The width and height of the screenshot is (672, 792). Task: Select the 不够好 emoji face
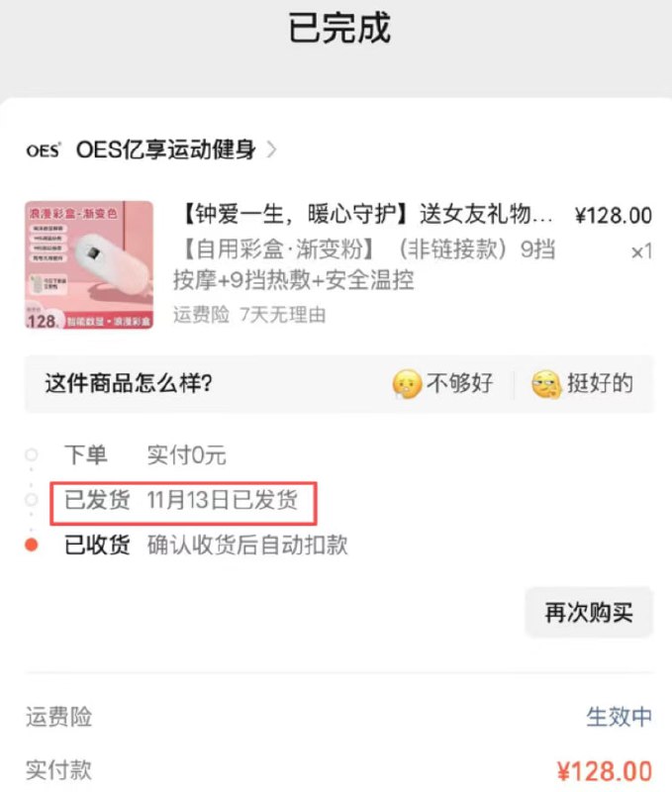(x=407, y=384)
